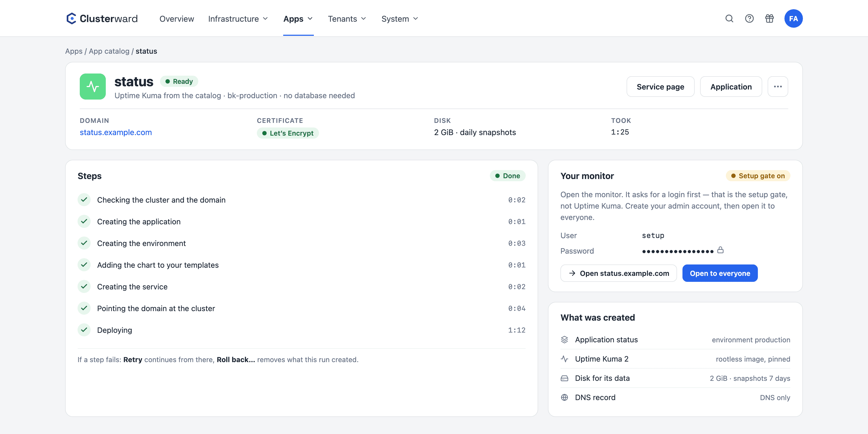Click the 'Roll back…' text in the footnote
The height and width of the screenshot is (434, 868).
click(236, 359)
